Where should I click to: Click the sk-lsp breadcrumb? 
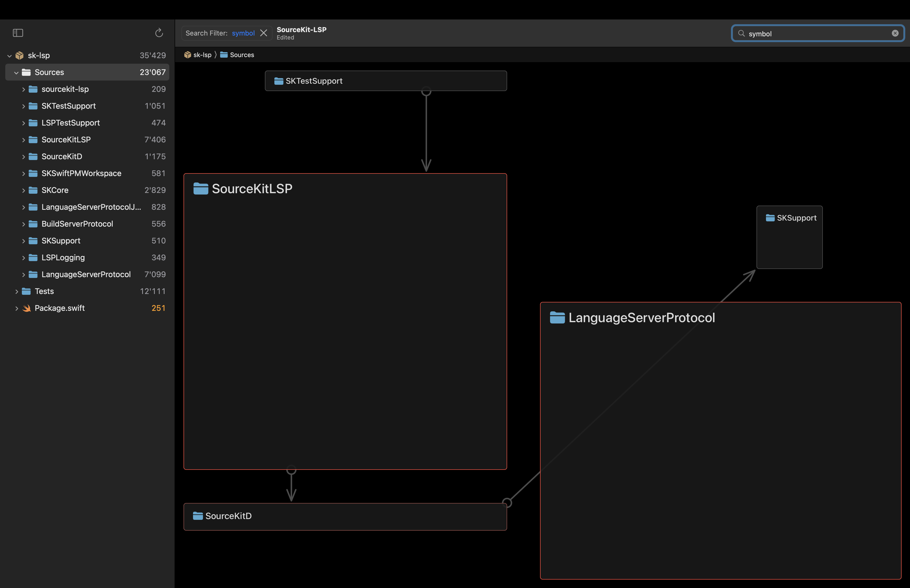coord(198,54)
